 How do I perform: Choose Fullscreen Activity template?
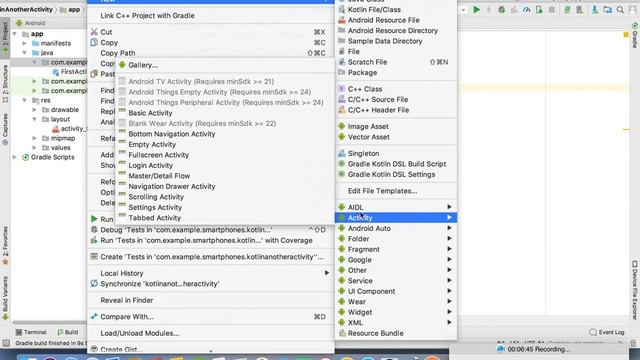(158, 155)
